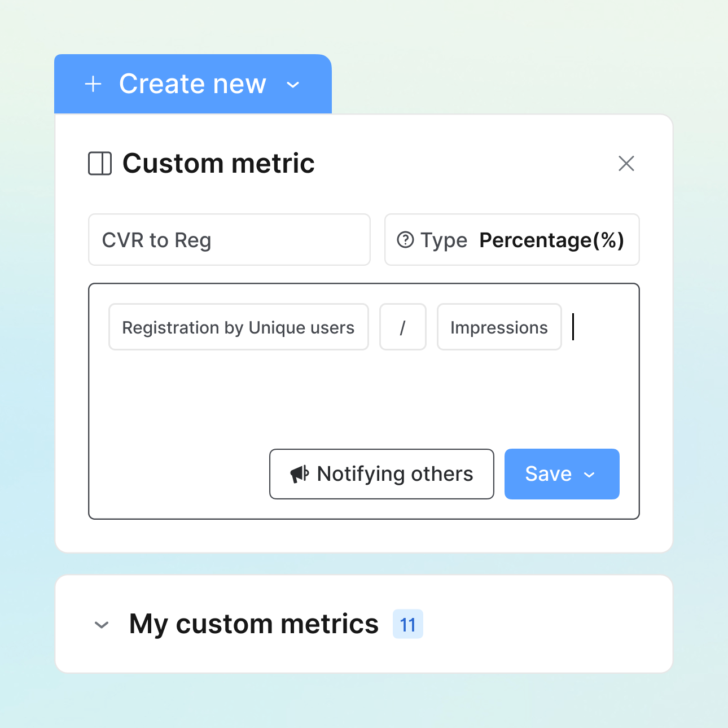Click the Save button

(x=549, y=474)
